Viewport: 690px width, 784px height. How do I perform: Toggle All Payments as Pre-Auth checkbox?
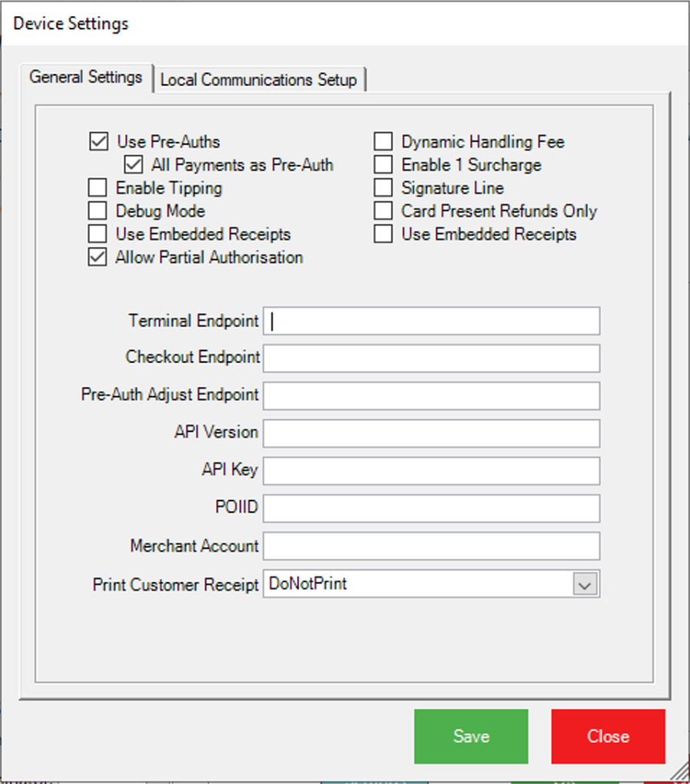(x=134, y=165)
